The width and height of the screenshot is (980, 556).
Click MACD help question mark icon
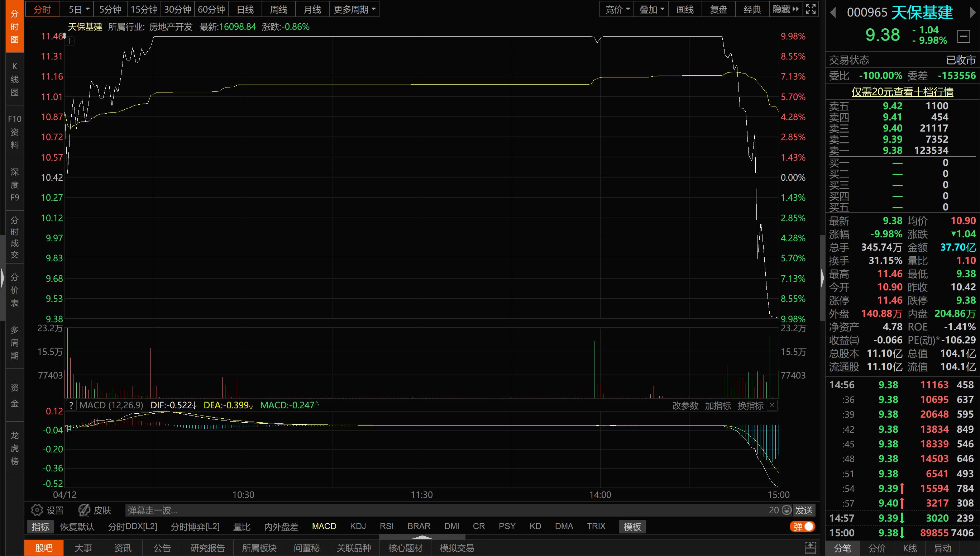pyautogui.click(x=71, y=405)
